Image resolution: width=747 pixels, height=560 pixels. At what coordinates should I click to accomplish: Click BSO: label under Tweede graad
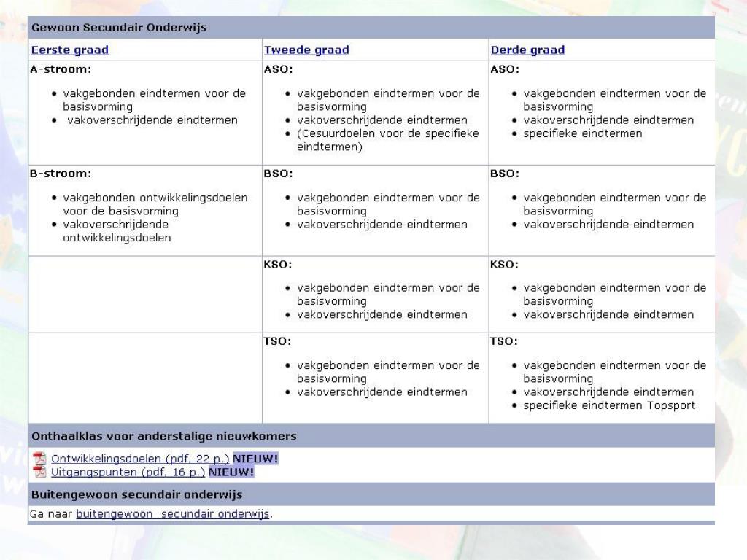click(279, 174)
